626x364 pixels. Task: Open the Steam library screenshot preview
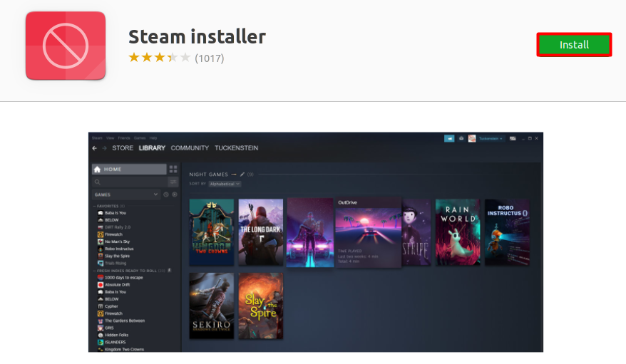click(x=315, y=242)
